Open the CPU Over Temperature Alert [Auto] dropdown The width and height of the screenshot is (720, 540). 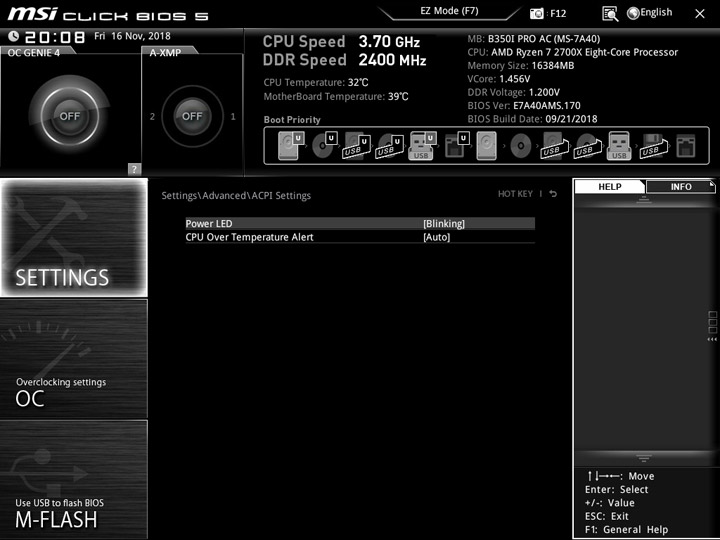click(436, 237)
